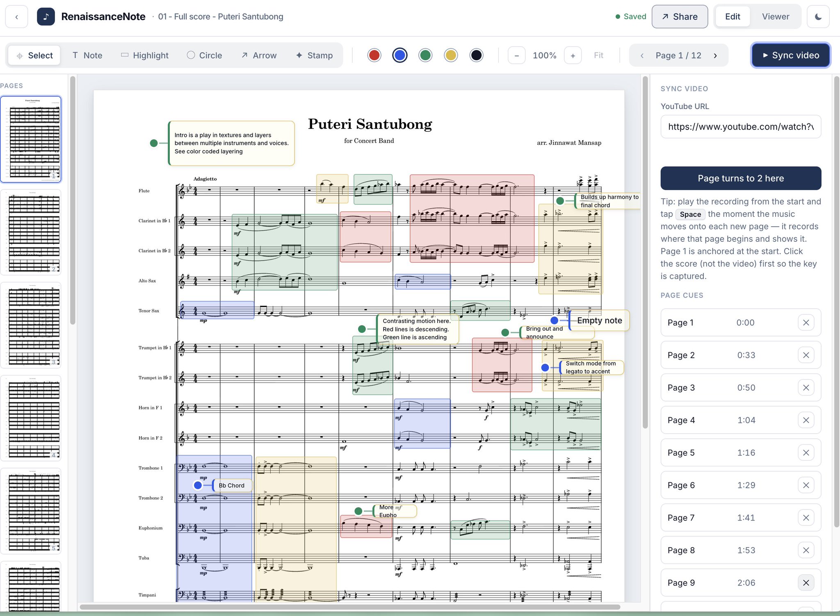Click the horizontal scrollbar under the score
840x616 pixels.
coord(350,607)
